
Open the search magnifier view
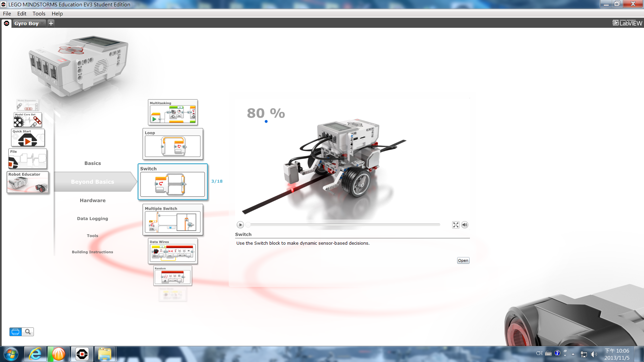(28, 332)
